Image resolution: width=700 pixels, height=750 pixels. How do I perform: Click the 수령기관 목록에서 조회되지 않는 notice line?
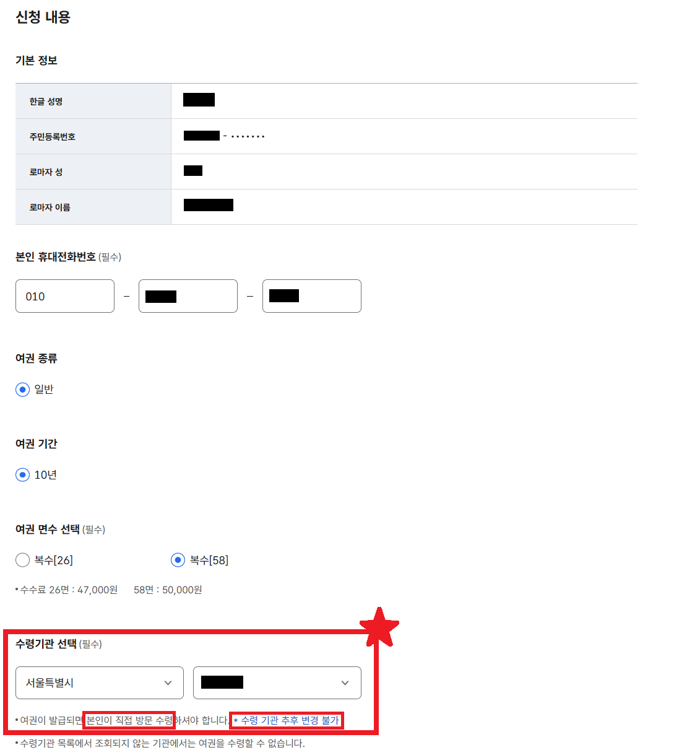(x=160, y=743)
